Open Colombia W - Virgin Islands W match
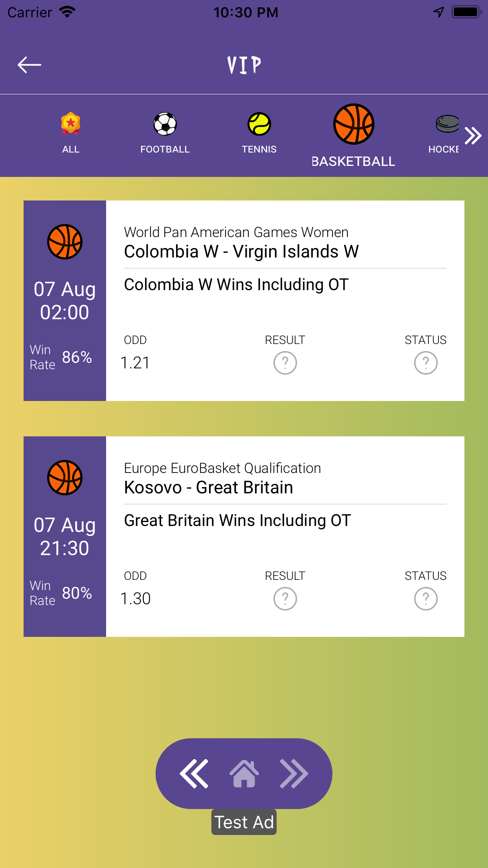488x868 pixels. point(241,252)
